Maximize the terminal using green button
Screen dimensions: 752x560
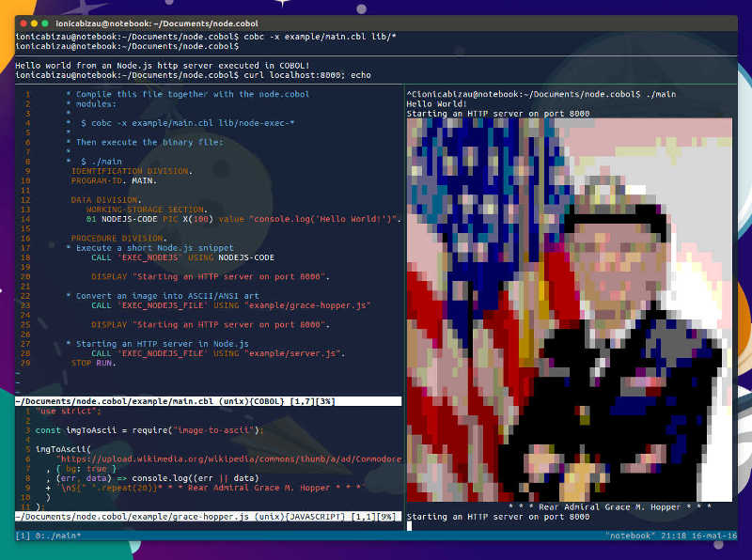(45, 23)
